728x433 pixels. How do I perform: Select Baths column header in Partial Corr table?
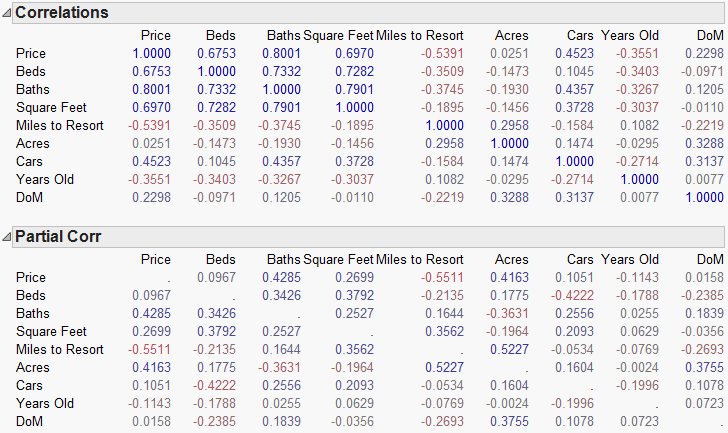pyautogui.click(x=284, y=260)
